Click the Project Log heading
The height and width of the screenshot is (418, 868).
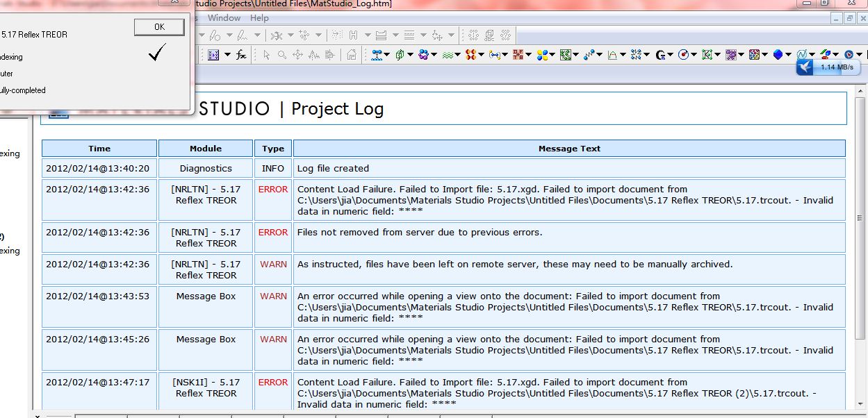(x=337, y=108)
